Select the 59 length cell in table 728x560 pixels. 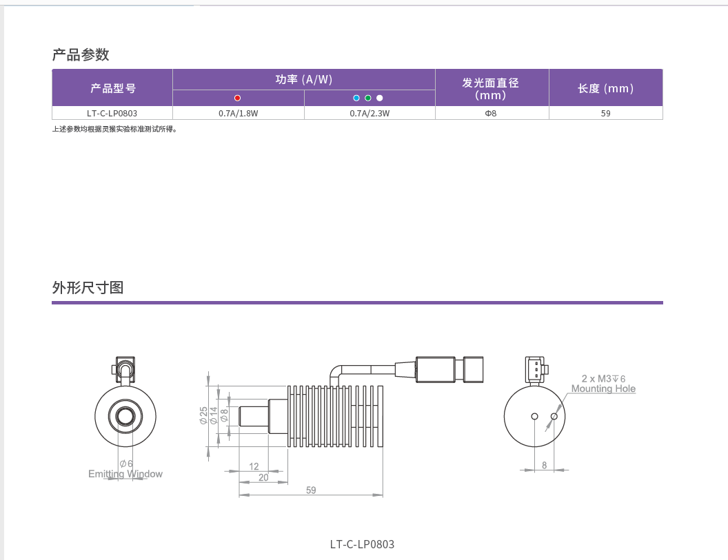pos(605,113)
